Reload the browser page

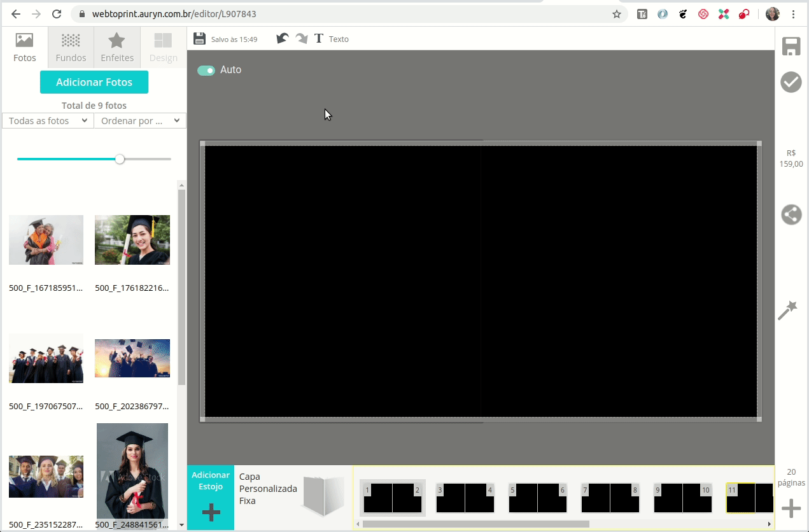click(57, 14)
